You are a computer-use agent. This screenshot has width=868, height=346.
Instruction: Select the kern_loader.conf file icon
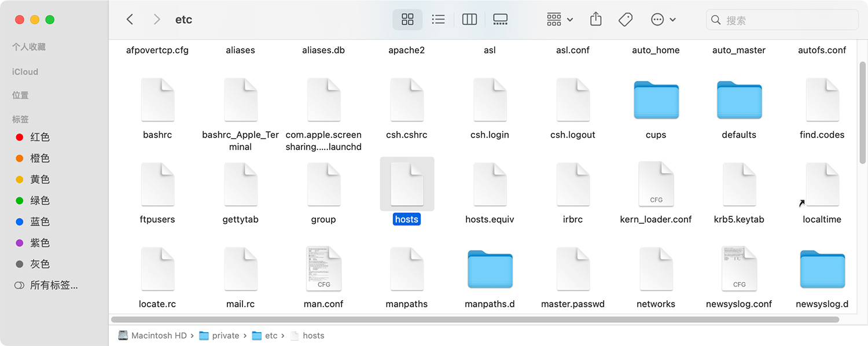point(656,185)
